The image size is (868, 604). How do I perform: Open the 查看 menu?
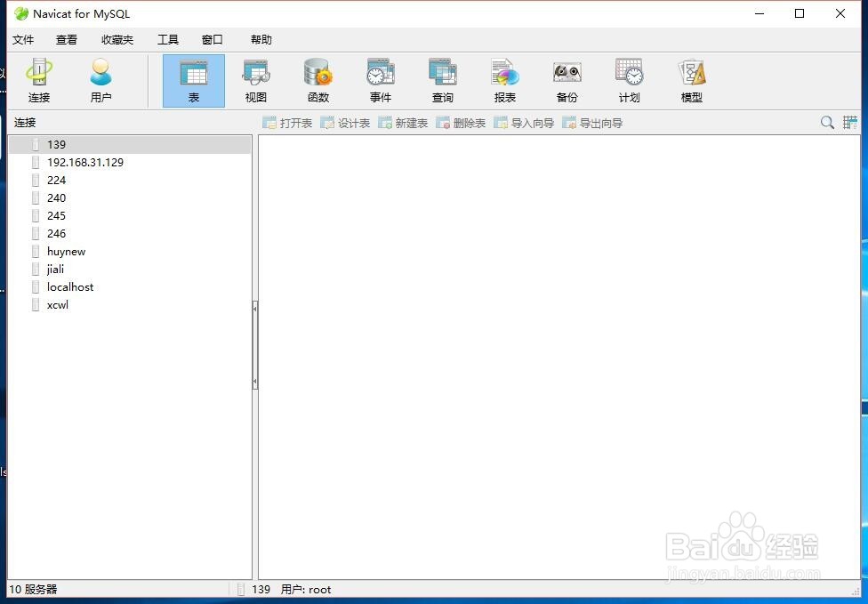67,40
